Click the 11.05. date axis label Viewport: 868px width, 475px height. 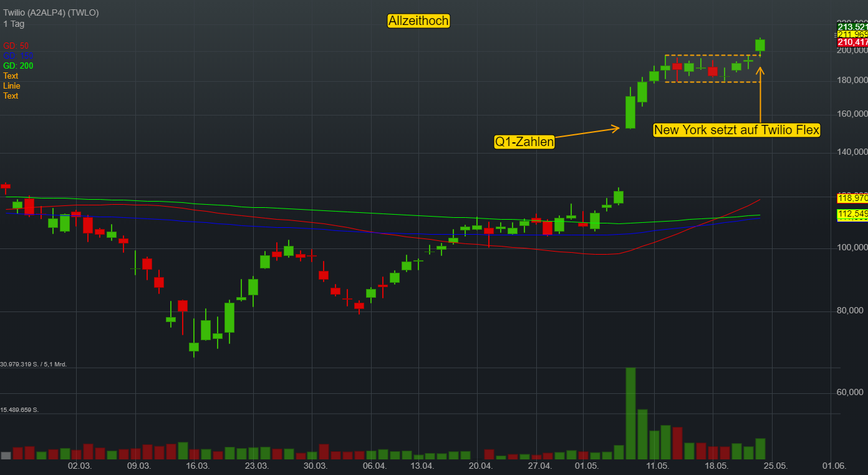tap(657, 466)
